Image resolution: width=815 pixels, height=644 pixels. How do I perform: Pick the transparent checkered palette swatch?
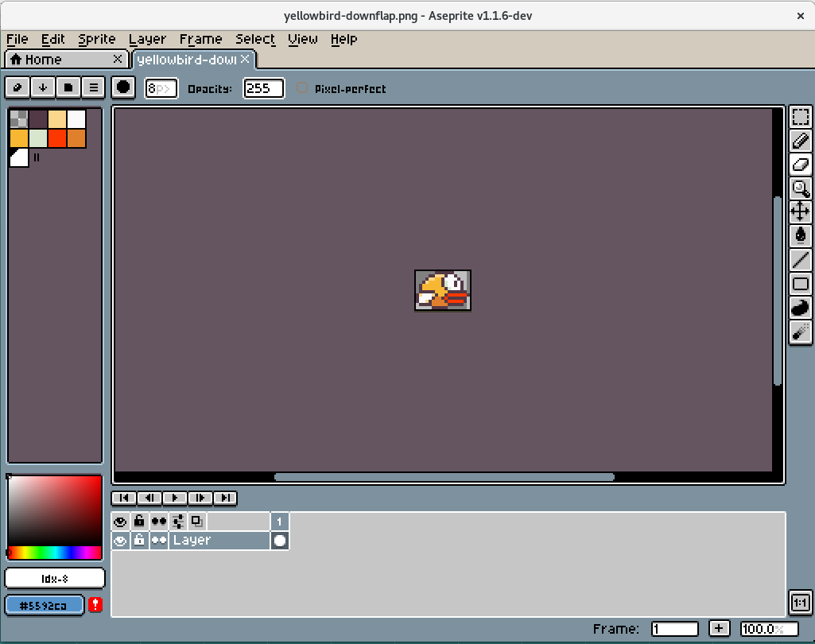(19, 119)
